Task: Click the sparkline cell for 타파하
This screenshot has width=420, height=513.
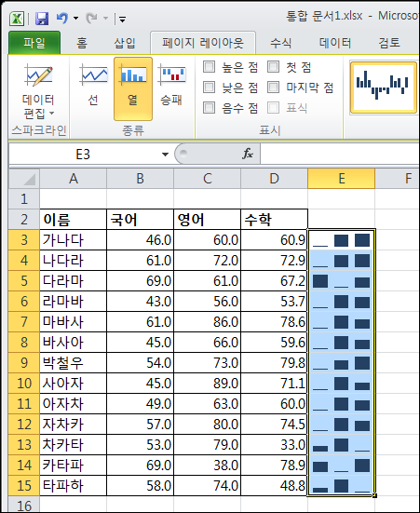Action: 341,485
